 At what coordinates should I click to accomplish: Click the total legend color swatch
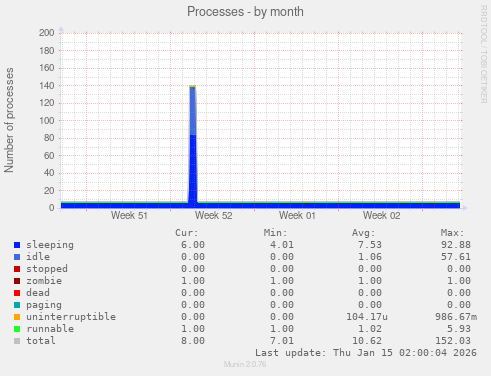[x=17, y=341]
